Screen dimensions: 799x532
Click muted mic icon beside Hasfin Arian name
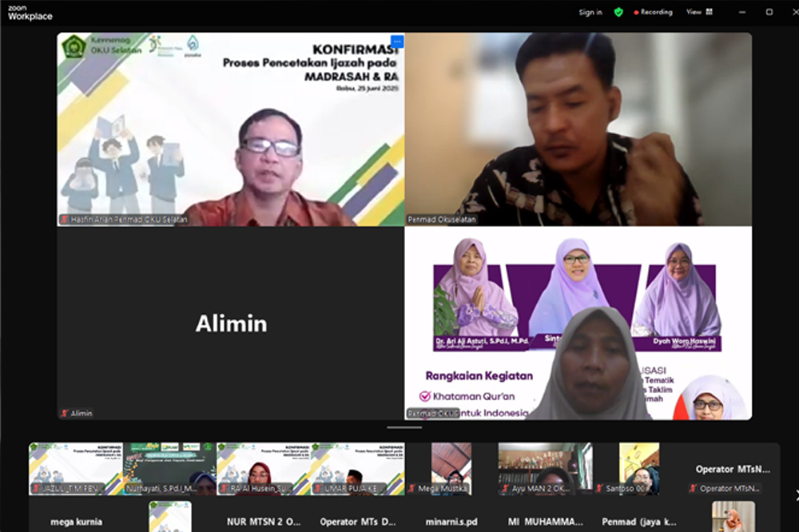[x=65, y=220]
